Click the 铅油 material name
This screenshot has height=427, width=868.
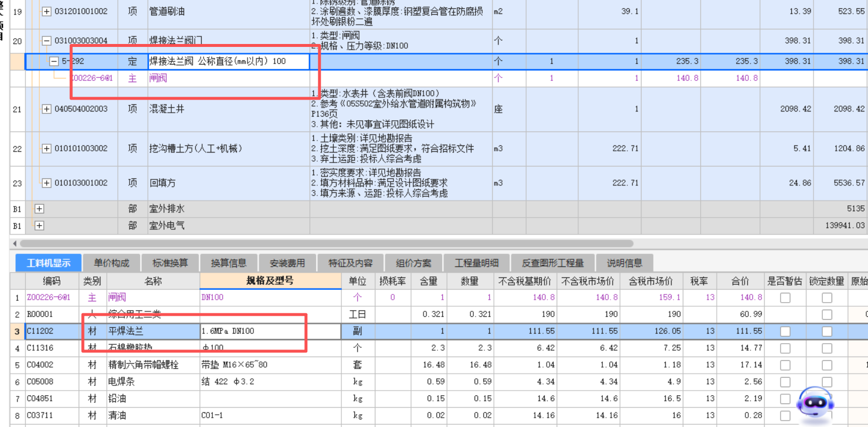[117, 399]
